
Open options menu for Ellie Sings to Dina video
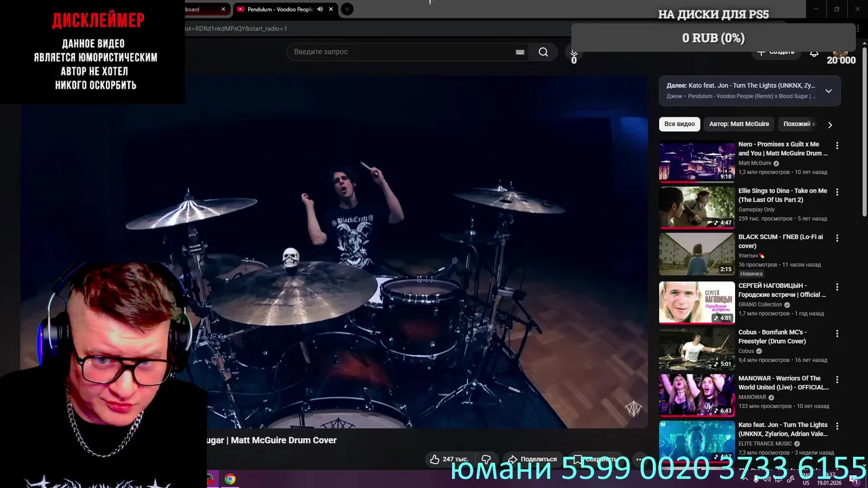(x=837, y=192)
